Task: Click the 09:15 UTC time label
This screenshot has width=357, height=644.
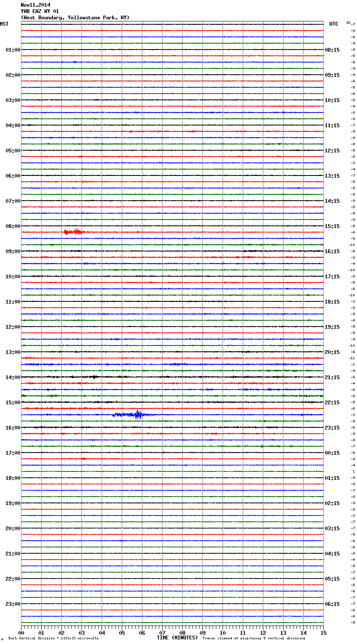Action: click(332, 75)
